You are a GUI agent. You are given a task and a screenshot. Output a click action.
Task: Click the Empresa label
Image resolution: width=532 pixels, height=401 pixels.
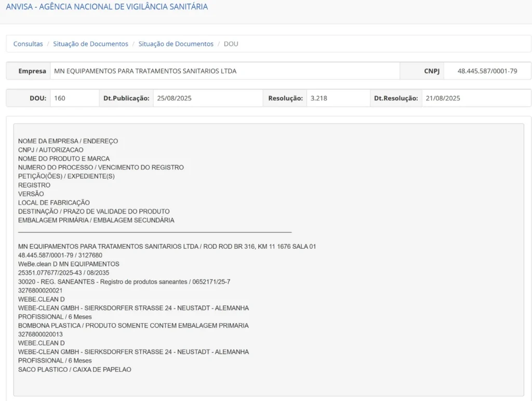pos(32,71)
